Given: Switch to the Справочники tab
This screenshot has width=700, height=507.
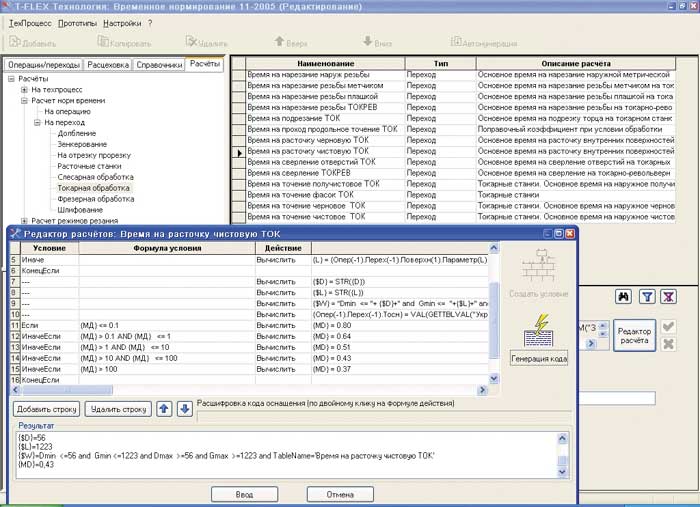Looking at the screenshot, I should pos(160,64).
